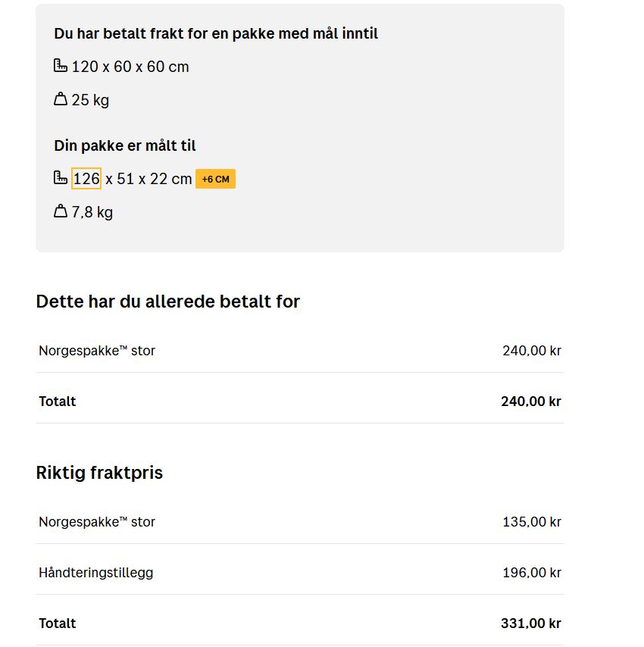Click the ruler icon beside the measured dimensions

61,178
